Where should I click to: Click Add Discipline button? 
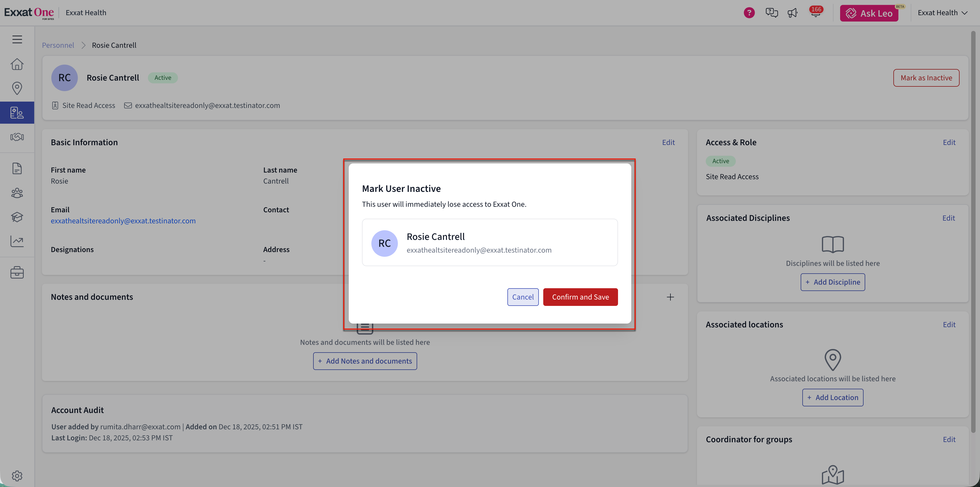832,282
